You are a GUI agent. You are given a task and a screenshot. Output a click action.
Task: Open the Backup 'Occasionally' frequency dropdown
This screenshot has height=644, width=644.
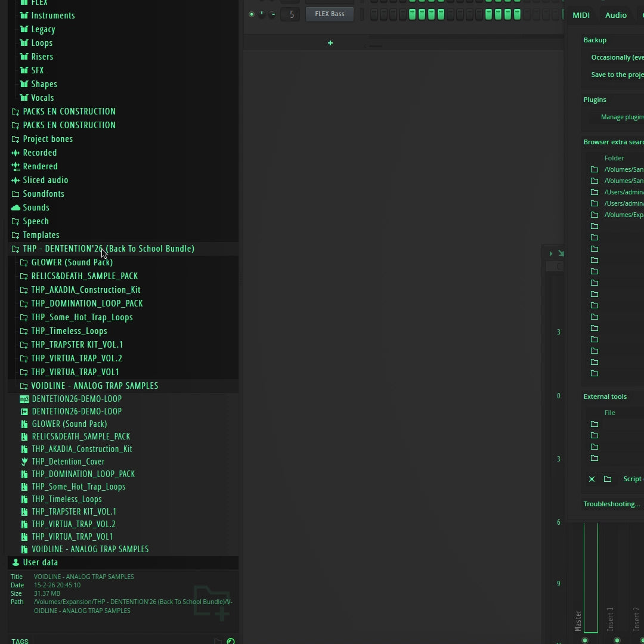(617, 57)
